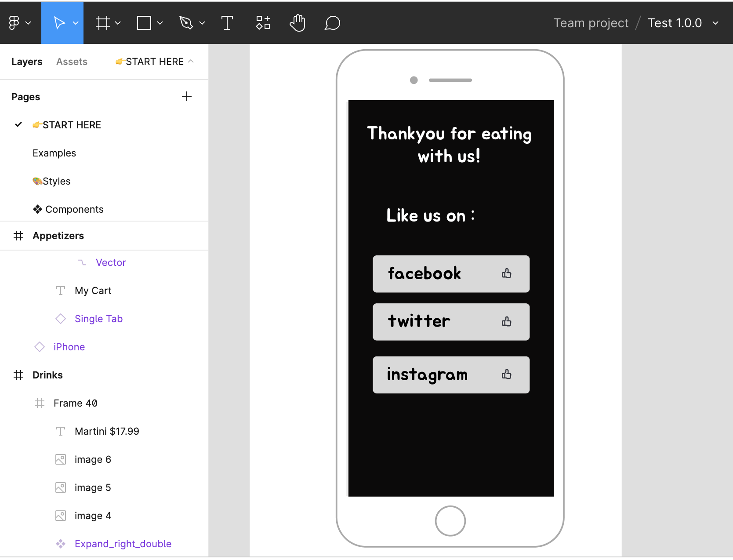Open shape tools dropdown arrow
Screen dimensions: 733x560
[160, 23]
